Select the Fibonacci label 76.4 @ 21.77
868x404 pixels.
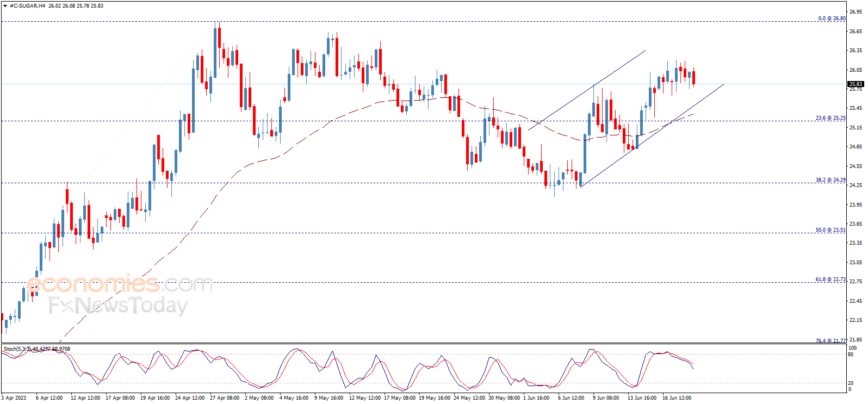pos(830,341)
